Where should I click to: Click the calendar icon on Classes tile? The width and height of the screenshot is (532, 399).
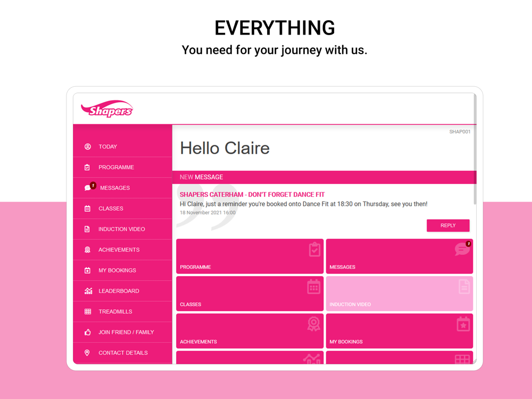tap(314, 287)
